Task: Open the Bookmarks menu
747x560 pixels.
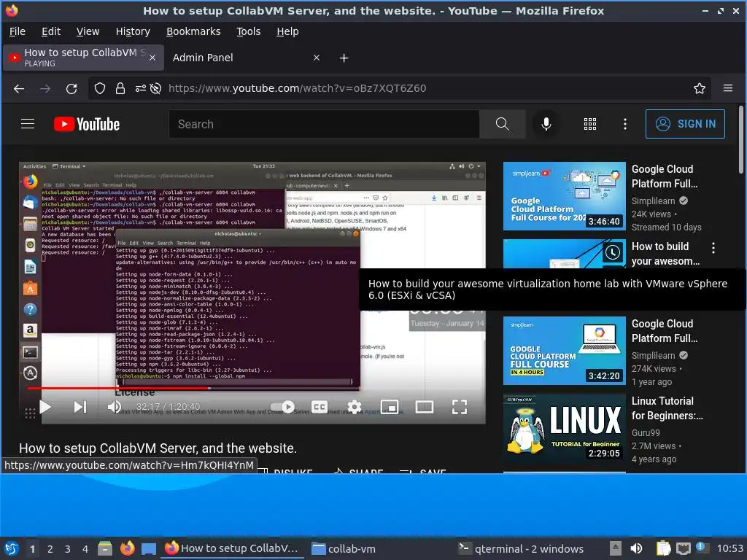Action: point(193,31)
